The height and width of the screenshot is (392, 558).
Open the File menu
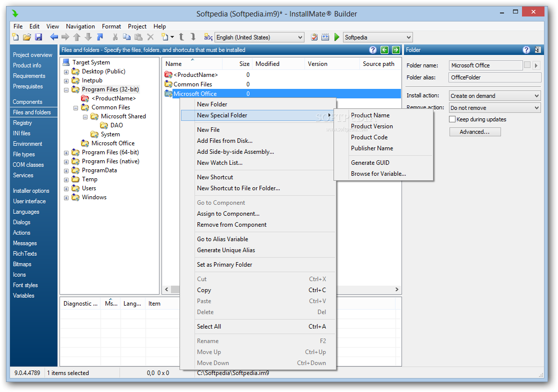(18, 26)
